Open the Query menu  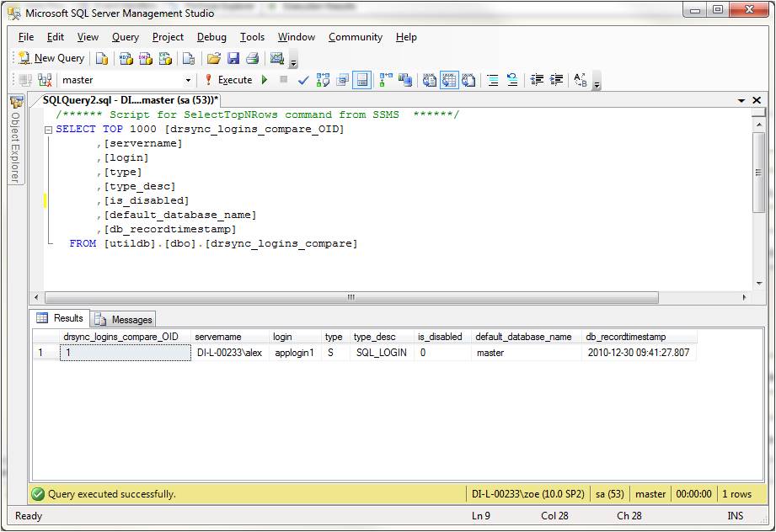pos(125,37)
